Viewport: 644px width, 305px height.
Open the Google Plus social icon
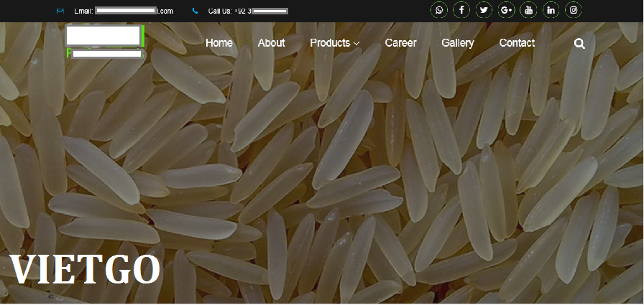point(507,10)
